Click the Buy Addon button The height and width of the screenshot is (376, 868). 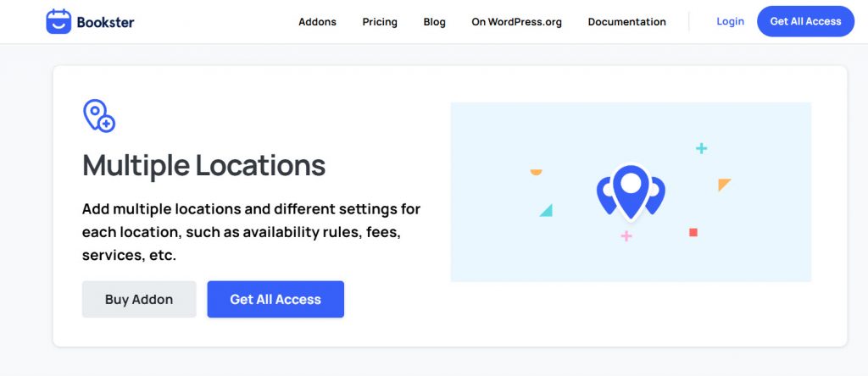139,299
